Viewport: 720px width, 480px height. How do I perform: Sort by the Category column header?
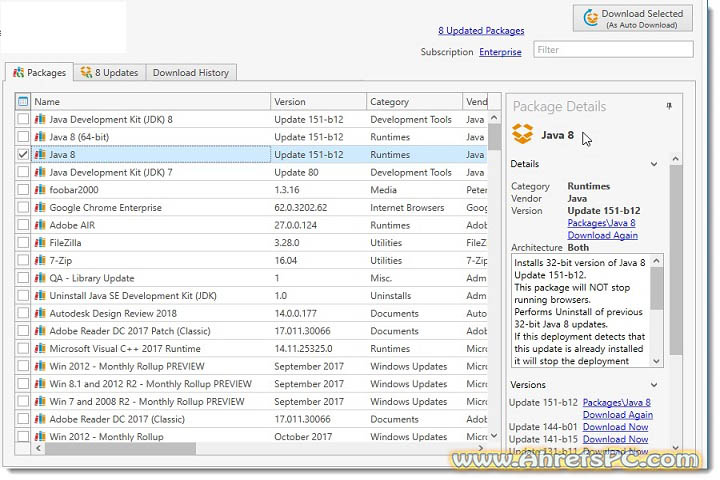414,102
